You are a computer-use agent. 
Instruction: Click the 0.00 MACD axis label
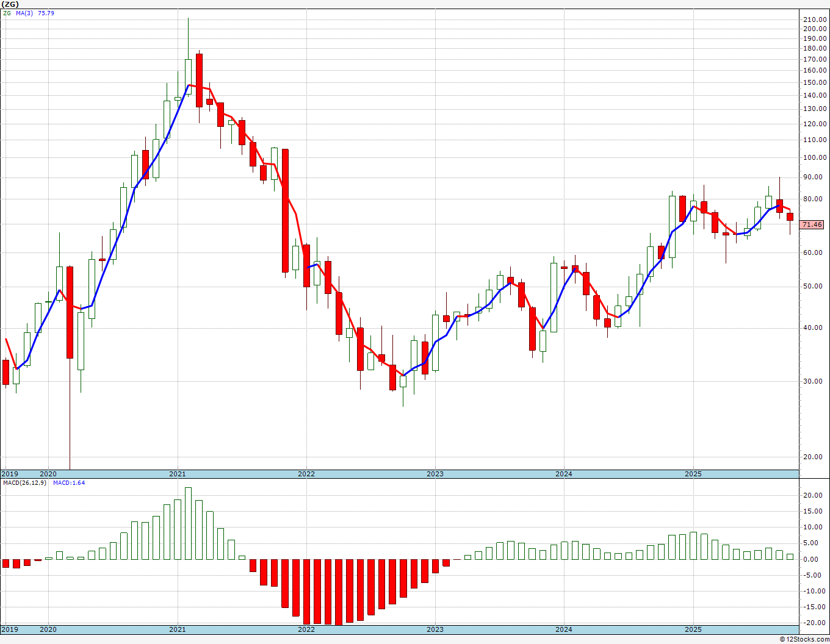[815, 559]
